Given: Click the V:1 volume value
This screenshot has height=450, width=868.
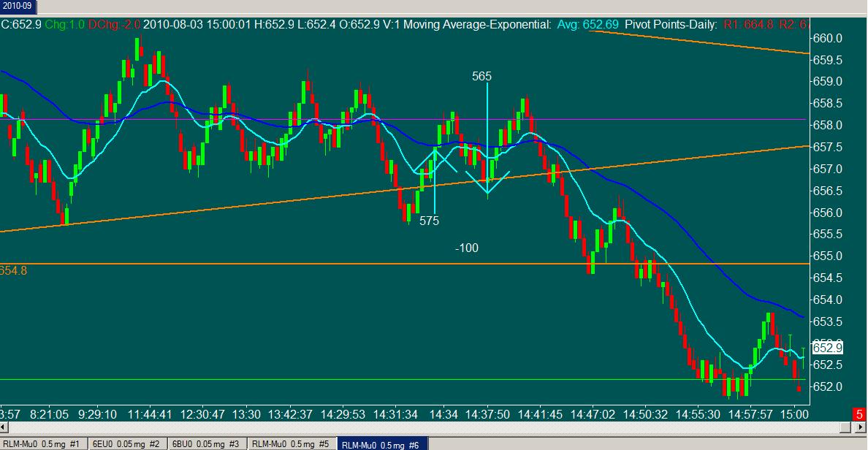Looking at the screenshot, I should pos(392,24).
